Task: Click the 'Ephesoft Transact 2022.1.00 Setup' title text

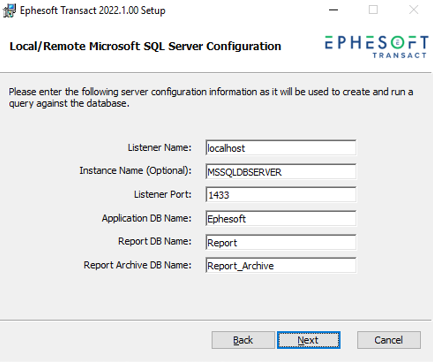Action: [93, 10]
